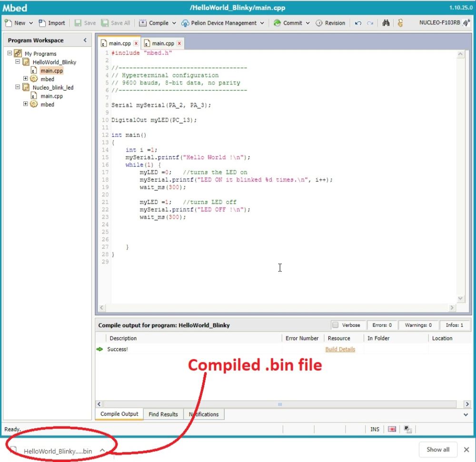The width and height of the screenshot is (476, 462).
Task: Collapse the HelloWorld_Blinky folder
Action: tap(18, 61)
